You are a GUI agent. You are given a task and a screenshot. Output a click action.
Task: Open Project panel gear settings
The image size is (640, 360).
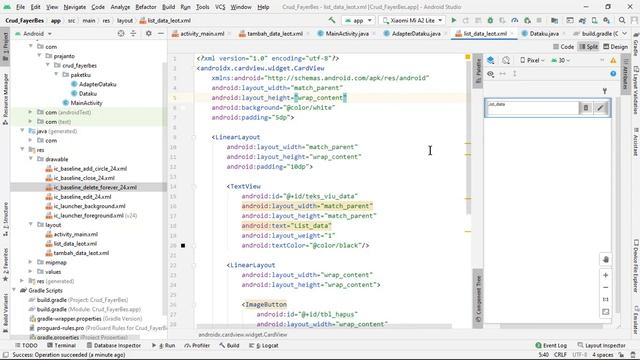[x=149, y=33]
